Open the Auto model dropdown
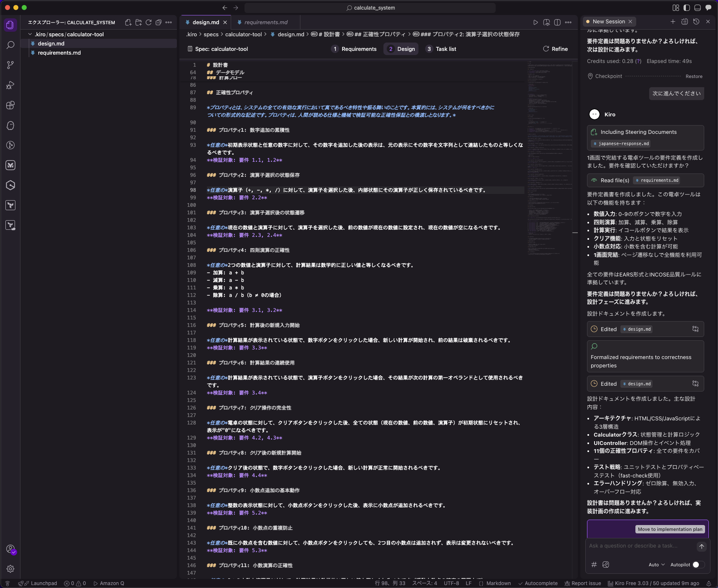 (656, 564)
